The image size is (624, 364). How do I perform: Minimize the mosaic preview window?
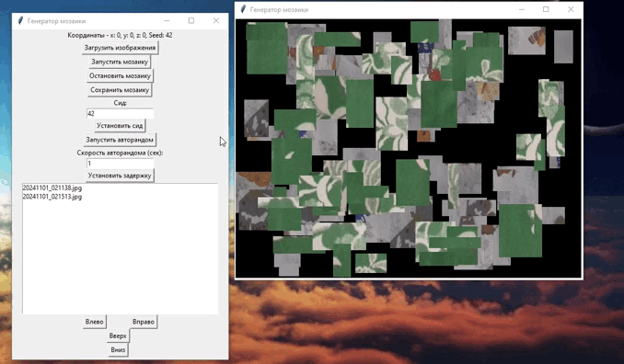tap(521, 9)
